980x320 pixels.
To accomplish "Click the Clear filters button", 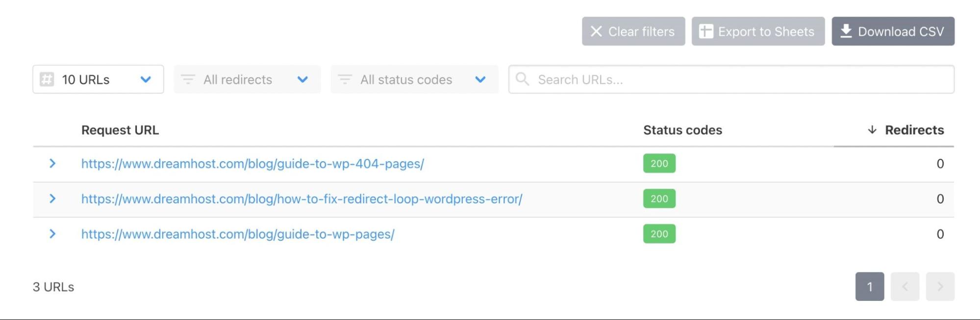I will (x=633, y=31).
